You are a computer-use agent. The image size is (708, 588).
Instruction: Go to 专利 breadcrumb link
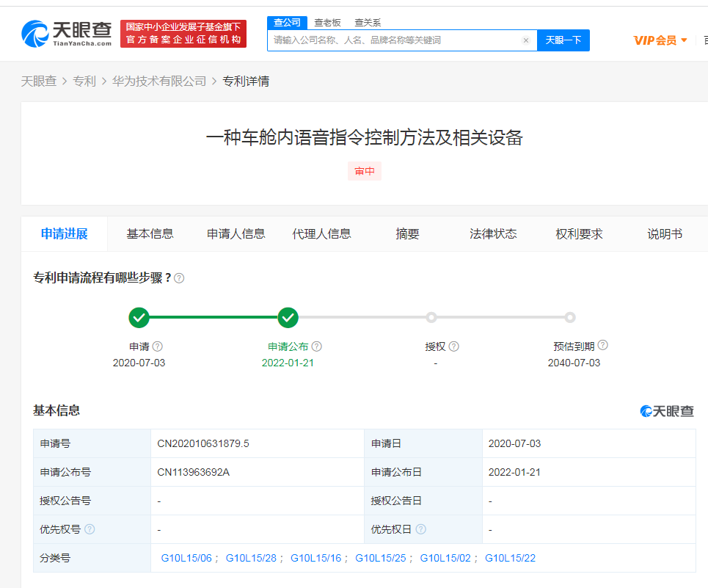click(x=84, y=81)
